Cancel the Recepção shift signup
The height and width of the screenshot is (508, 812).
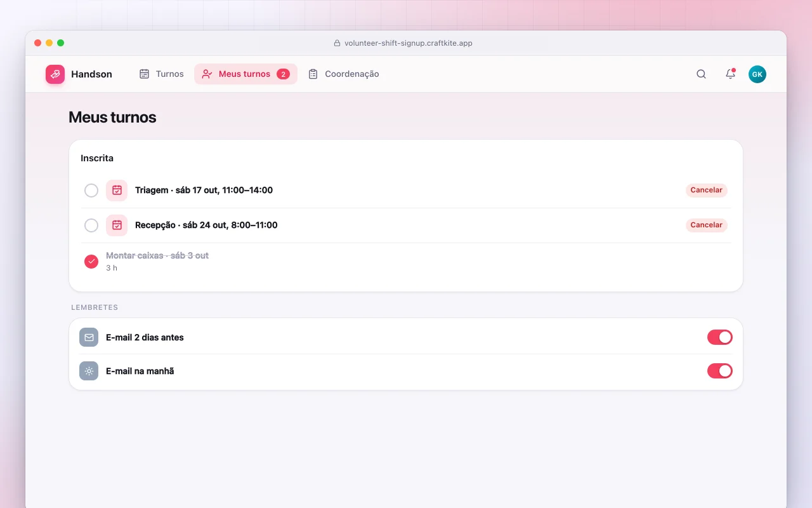tap(706, 225)
